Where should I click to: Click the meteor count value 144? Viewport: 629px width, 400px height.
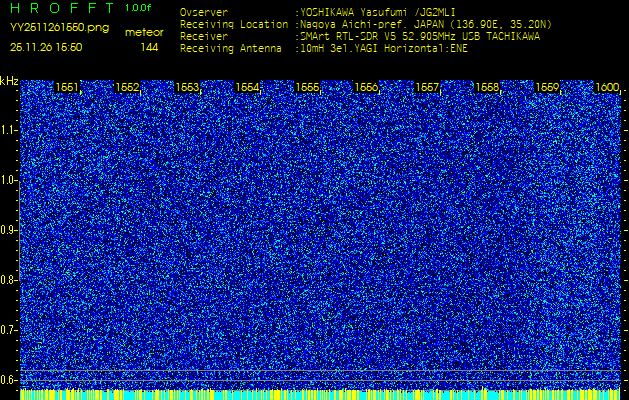(149, 47)
